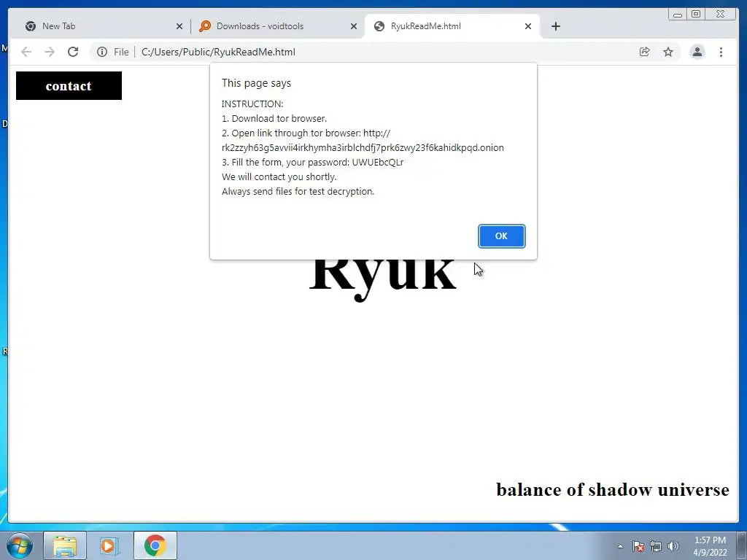Viewport: 747px width, 560px height.
Task: Restore down the Chrome window
Action: click(696, 15)
